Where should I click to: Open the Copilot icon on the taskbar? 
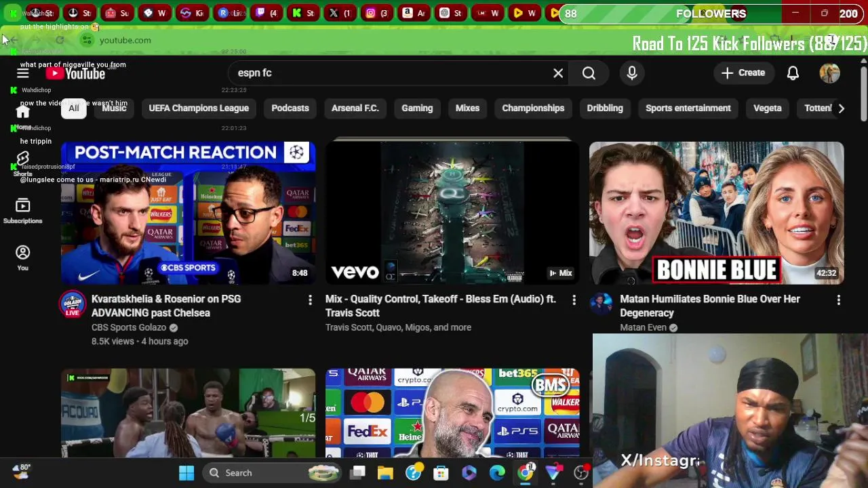pos(469,473)
